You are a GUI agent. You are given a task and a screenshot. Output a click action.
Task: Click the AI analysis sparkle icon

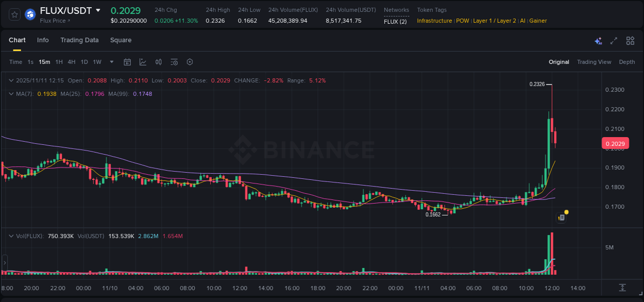pyautogui.click(x=598, y=40)
